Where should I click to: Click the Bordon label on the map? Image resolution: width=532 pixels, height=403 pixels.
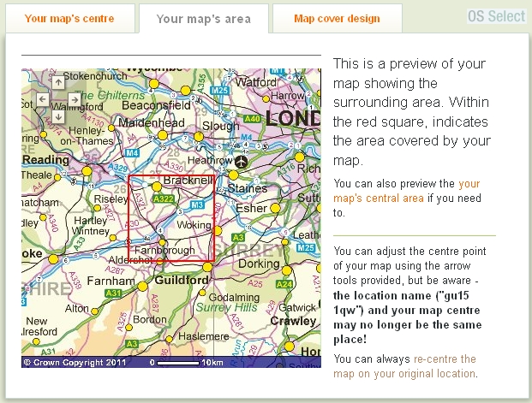click(x=150, y=319)
